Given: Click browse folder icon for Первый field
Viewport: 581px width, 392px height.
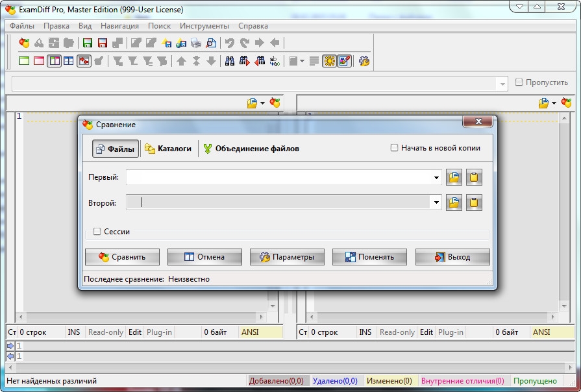Looking at the screenshot, I should pyautogui.click(x=454, y=177).
